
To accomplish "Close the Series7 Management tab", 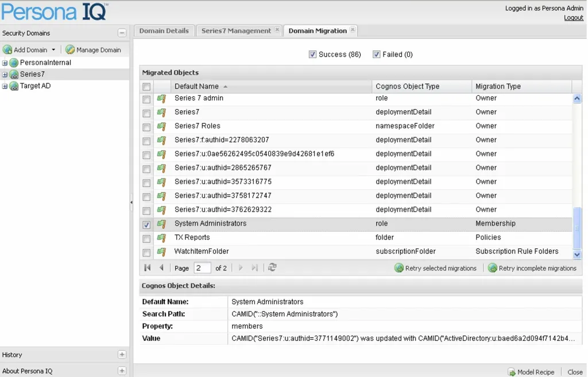I will 277,30.
